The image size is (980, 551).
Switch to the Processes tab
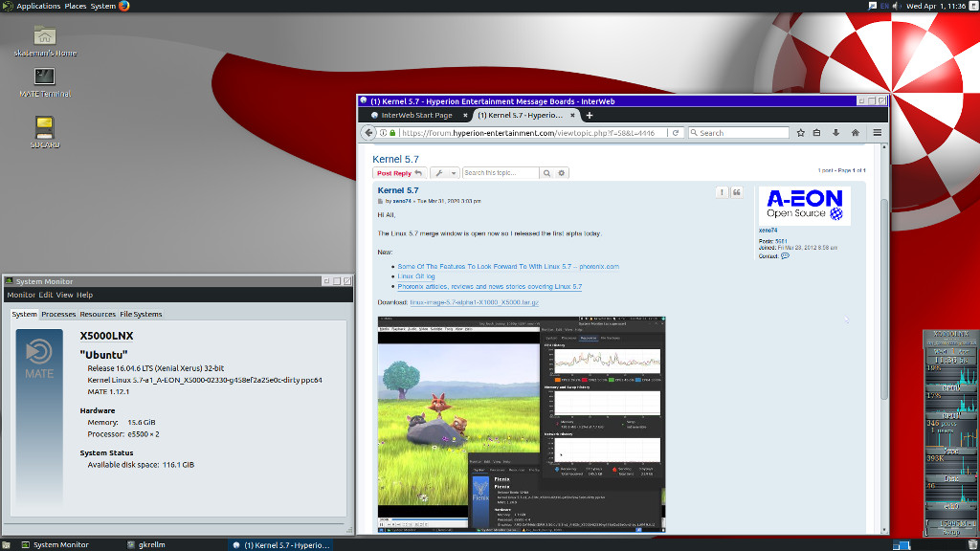pos(58,314)
